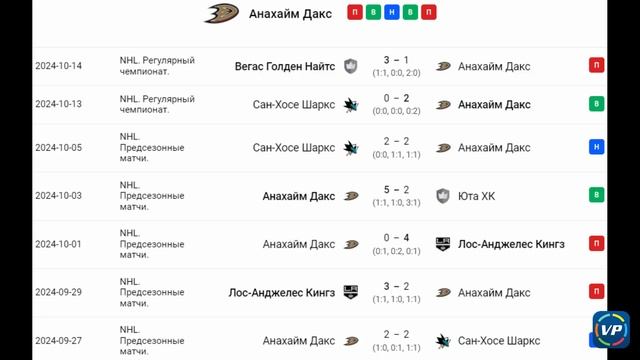Image resolution: width=640 pixels, height=360 pixels.
Task: Click the VP app logo badge
Action: [611, 329]
